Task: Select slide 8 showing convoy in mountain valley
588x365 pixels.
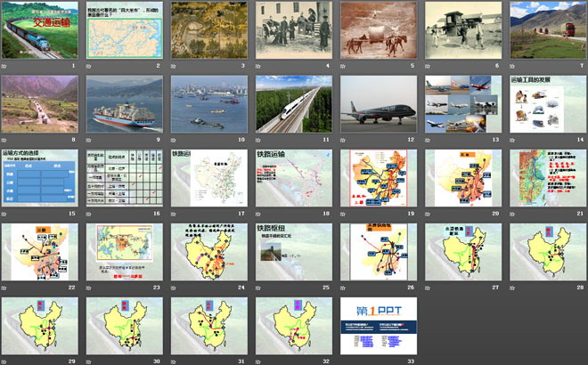Action: pos(40,104)
